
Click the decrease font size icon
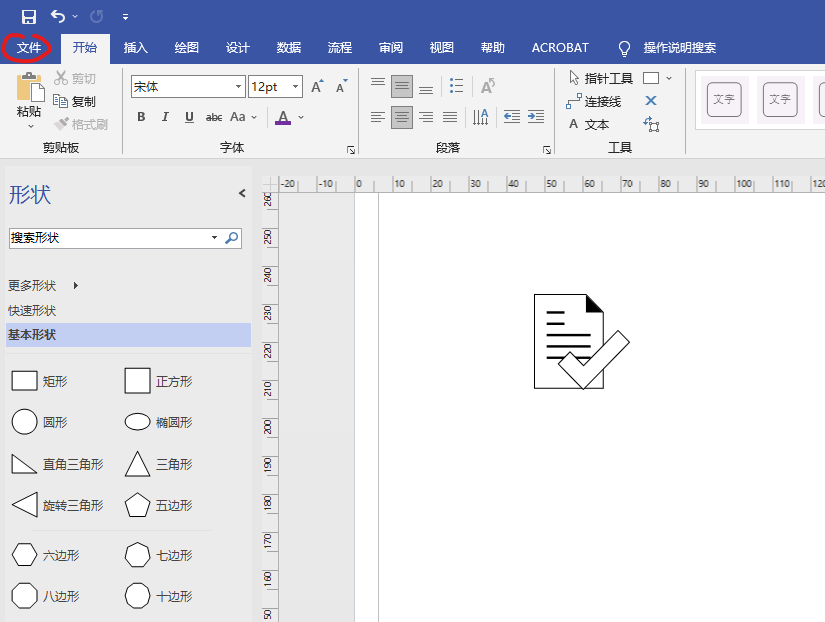click(342, 86)
